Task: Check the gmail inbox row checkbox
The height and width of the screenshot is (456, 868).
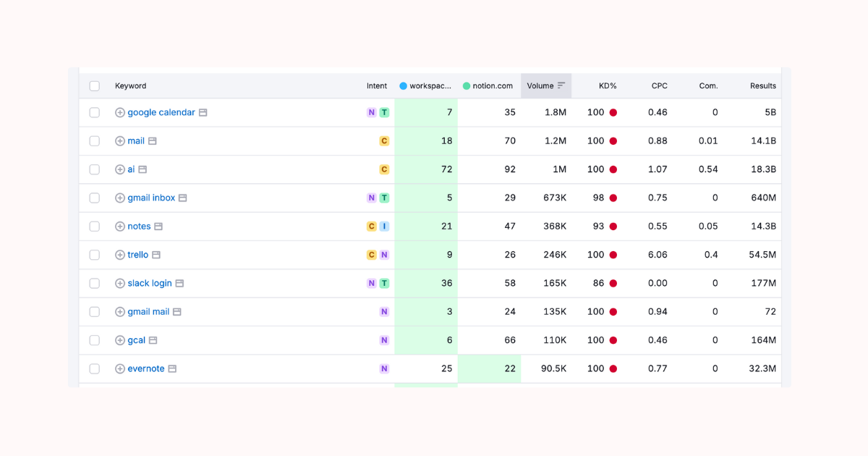Action: click(x=95, y=198)
